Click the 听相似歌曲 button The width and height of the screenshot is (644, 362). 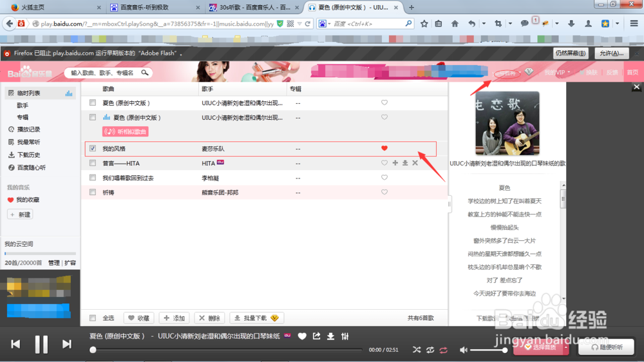pyautogui.click(x=126, y=132)
